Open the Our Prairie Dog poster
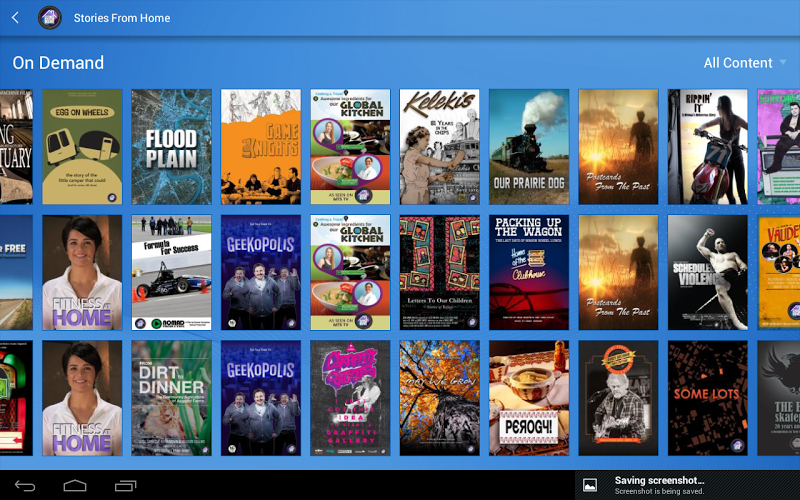Image resolution: width=800 pixels, height=500 pixels. click(x=529, y=147)
